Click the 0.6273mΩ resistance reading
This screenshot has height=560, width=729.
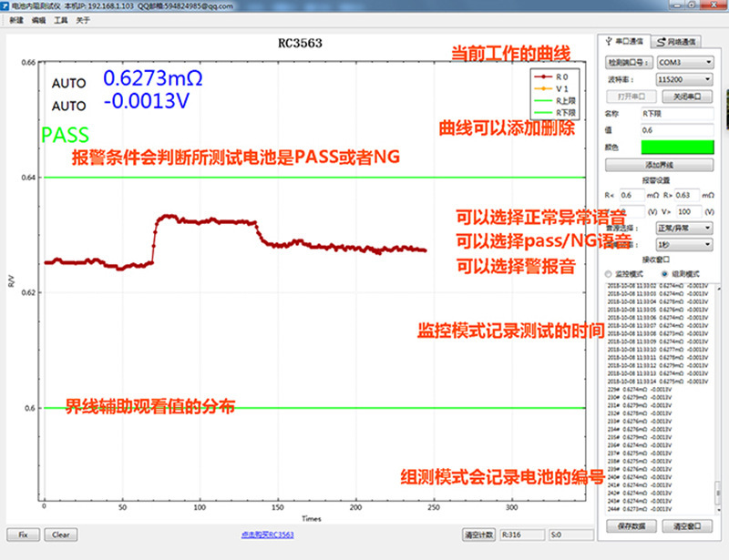coord(152,78)
